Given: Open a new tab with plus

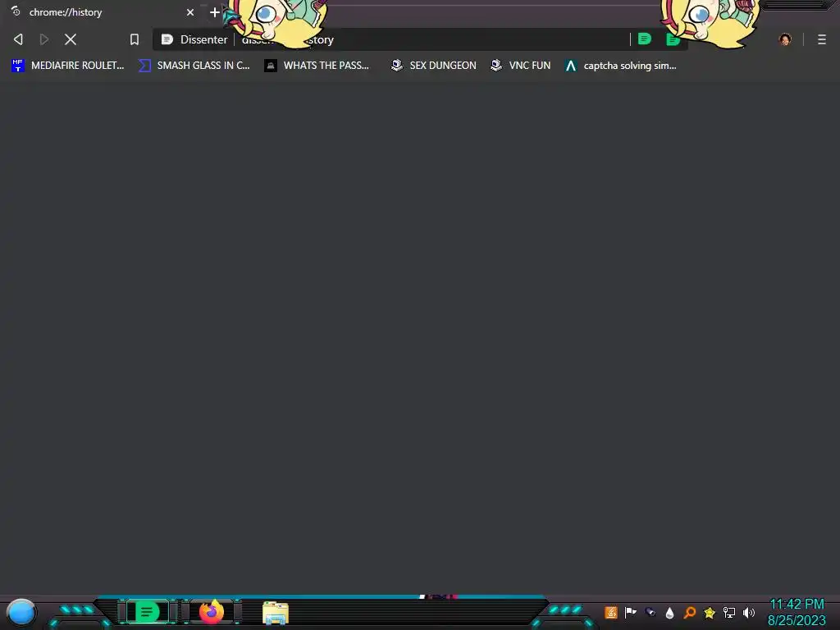Looking at the screenshot, I should 214,11.
